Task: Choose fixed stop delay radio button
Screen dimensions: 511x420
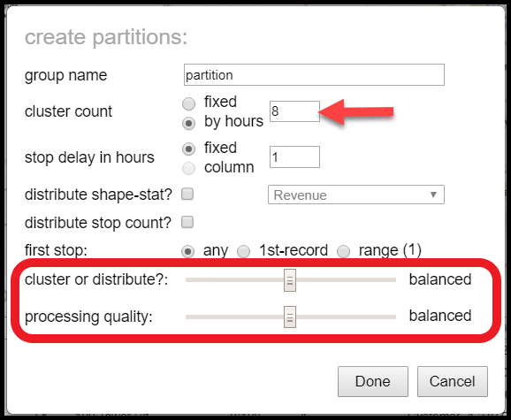Action: pyautogui.click(x=188, y=149)
